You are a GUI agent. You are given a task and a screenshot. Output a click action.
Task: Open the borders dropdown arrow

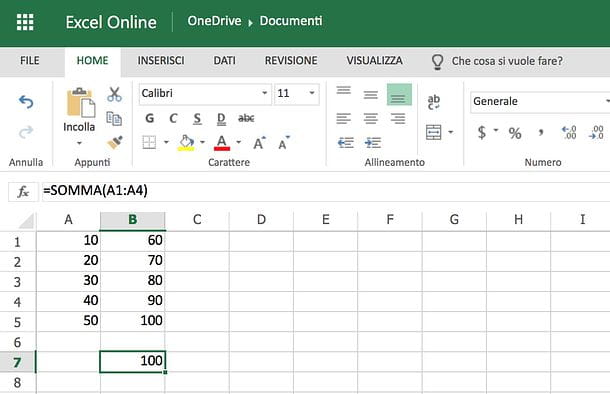(x=166, y=142)
